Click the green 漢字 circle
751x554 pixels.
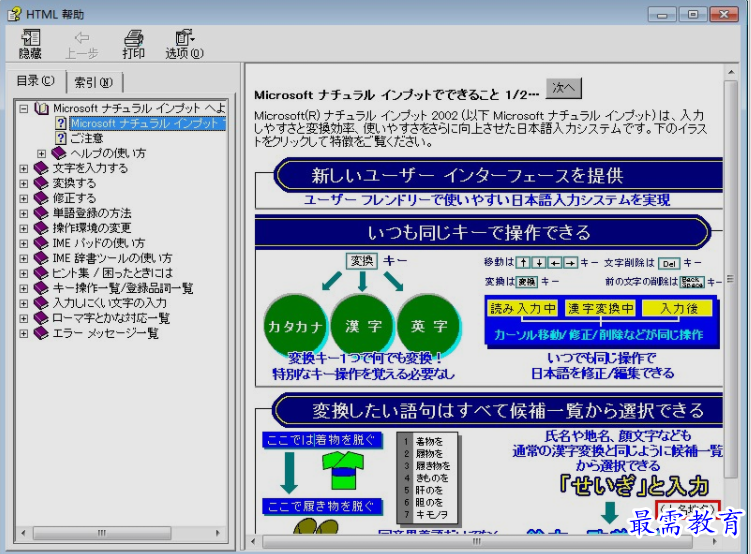[363, 326]
